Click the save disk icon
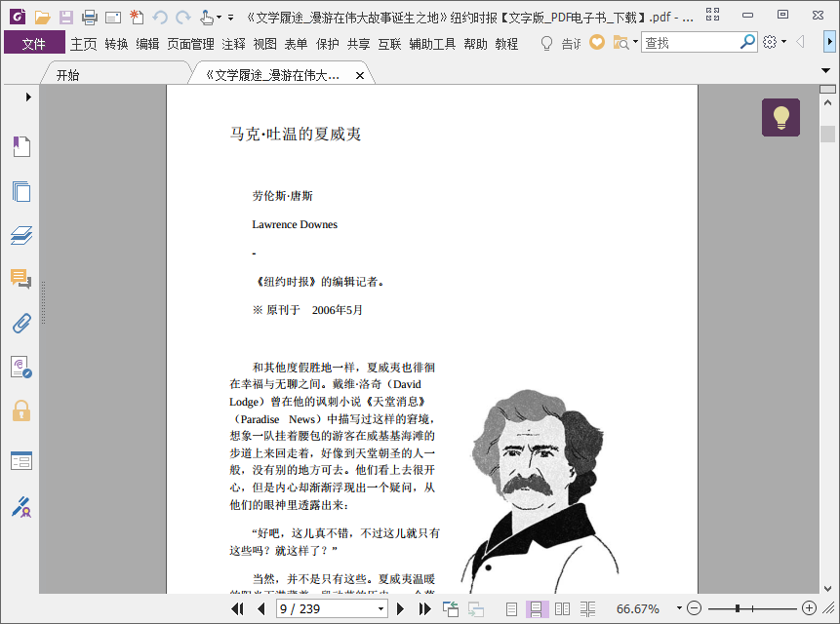 pos(66,18)
